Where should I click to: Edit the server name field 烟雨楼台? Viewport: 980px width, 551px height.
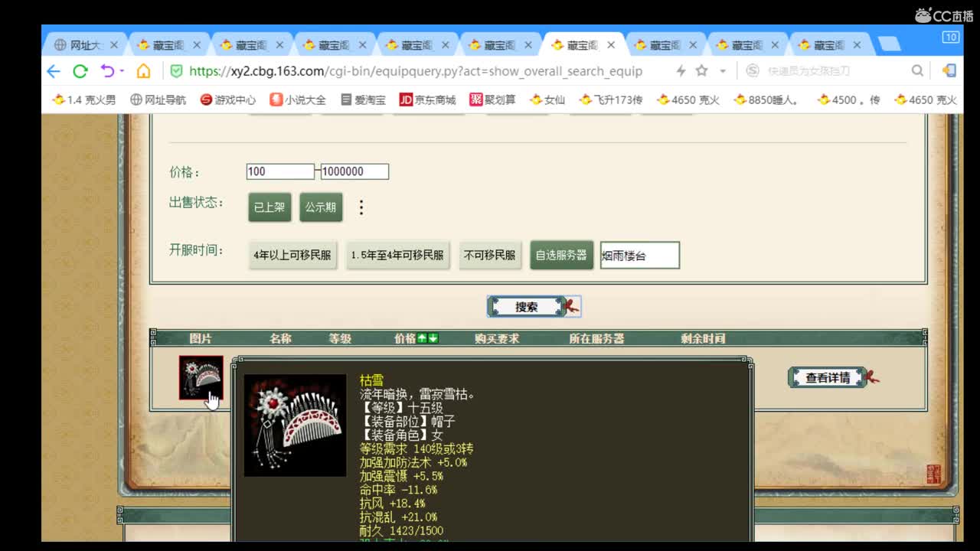pos(640,256)
